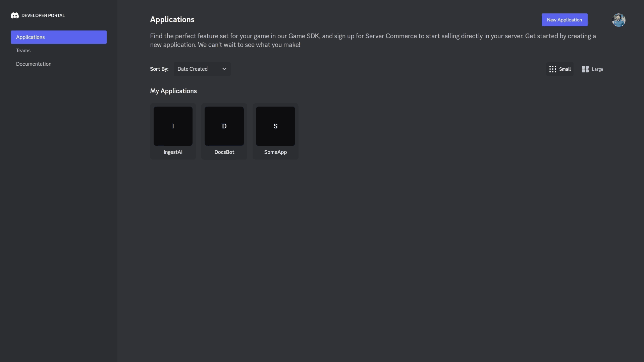Toggle Small tile display mode
This screenshot has height=362, width=644.
[x=559, y=68]
